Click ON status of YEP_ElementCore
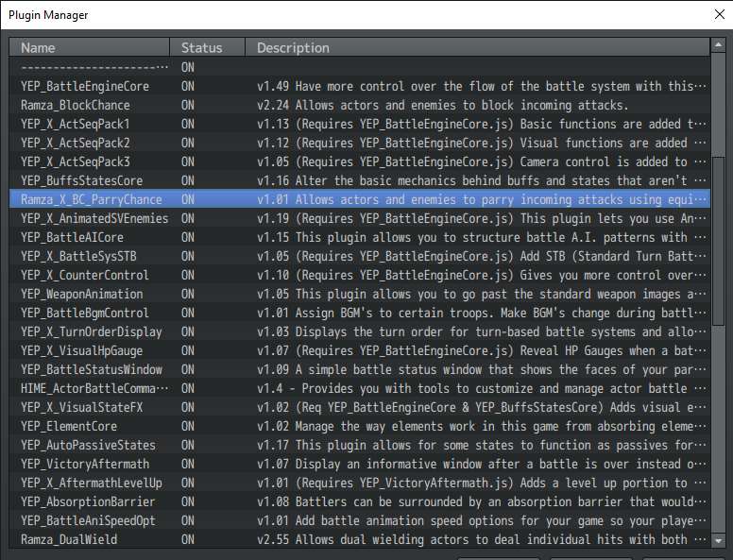The image size is (733, 560). [x=187, y=426]
